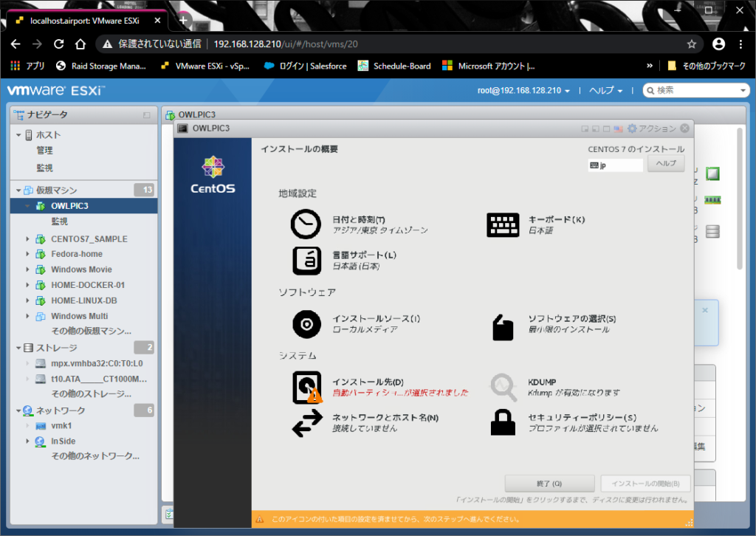The height and width of the screenshot is (536, 756).
Task: Collapse the ストレージ tree node
Action: [18, 348]
